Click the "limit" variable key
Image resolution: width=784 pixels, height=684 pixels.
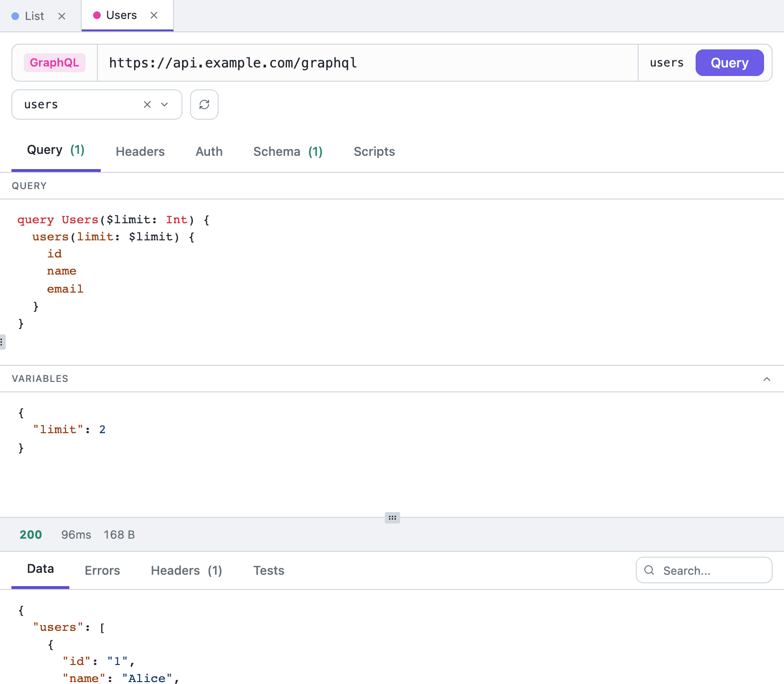pos(58,430)
